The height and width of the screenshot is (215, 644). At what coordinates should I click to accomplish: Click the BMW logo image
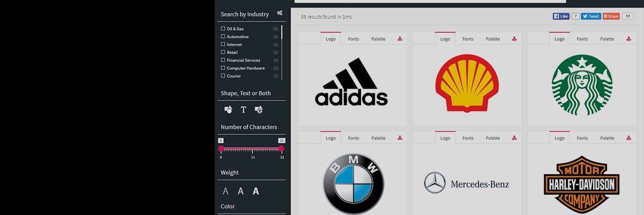point(354,184)
